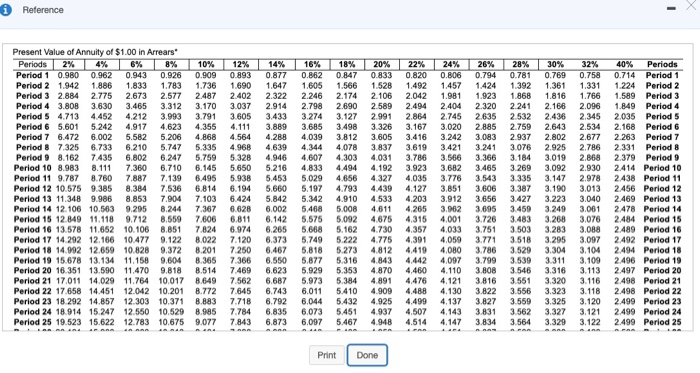The height and width of the screenshot is (373, 700).
Task: Click the right 'Periods' column header
Action: (662, 65)
